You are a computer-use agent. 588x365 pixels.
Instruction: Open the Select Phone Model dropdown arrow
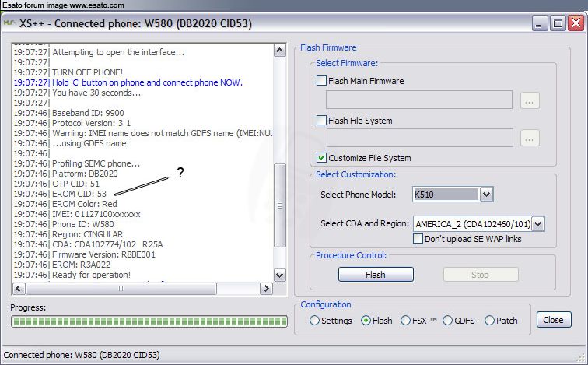[486, 195]
